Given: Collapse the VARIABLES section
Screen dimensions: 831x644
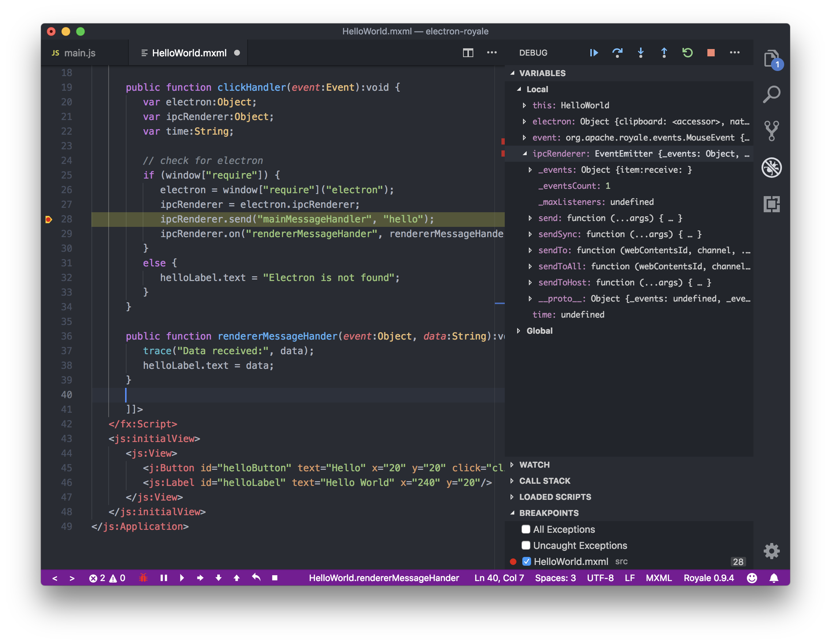Looking at the screenshot, I should click(x=512, y=73).
